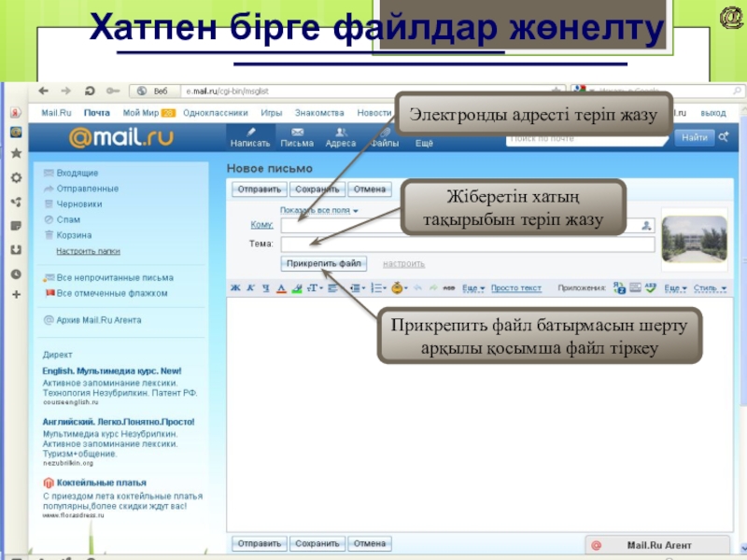Click the bold Ж formatting icon

pyautogui.click(x=236, y=288)
